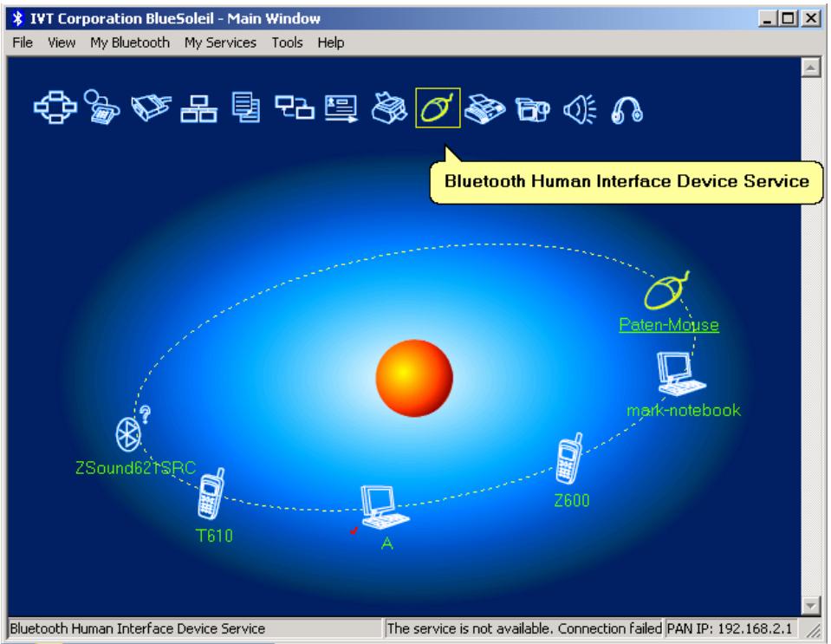This screenshot has width=831, height=644.
Task: Select the Printer service icon
Action: click(x=390, y=108)
